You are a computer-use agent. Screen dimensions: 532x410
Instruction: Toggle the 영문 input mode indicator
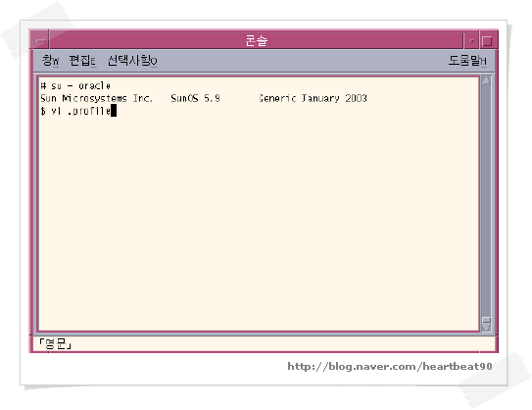[55, 343]
